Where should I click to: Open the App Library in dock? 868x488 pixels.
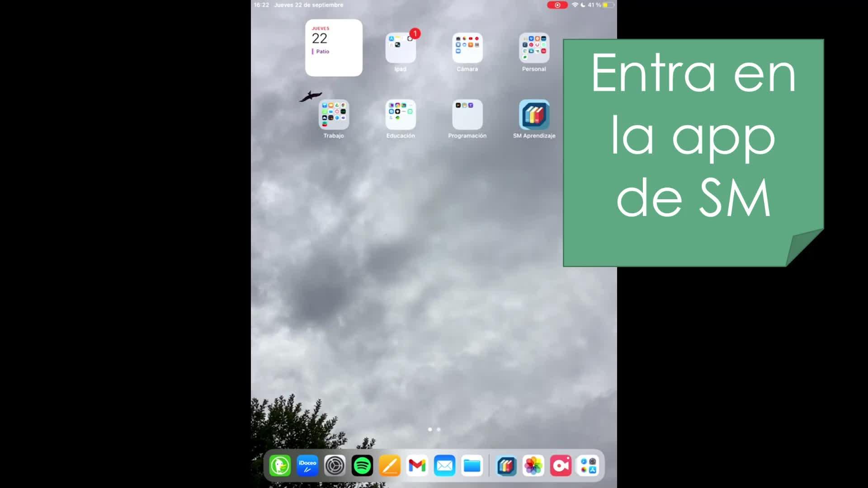click(588, 466)
